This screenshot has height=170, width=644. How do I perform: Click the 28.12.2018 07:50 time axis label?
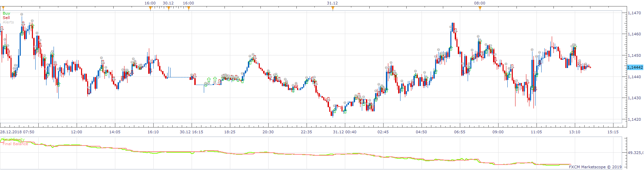click(17, 132)
